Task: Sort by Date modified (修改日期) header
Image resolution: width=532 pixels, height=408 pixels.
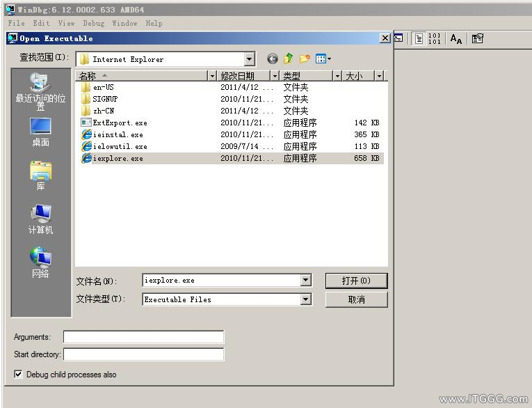Action: 244,76
